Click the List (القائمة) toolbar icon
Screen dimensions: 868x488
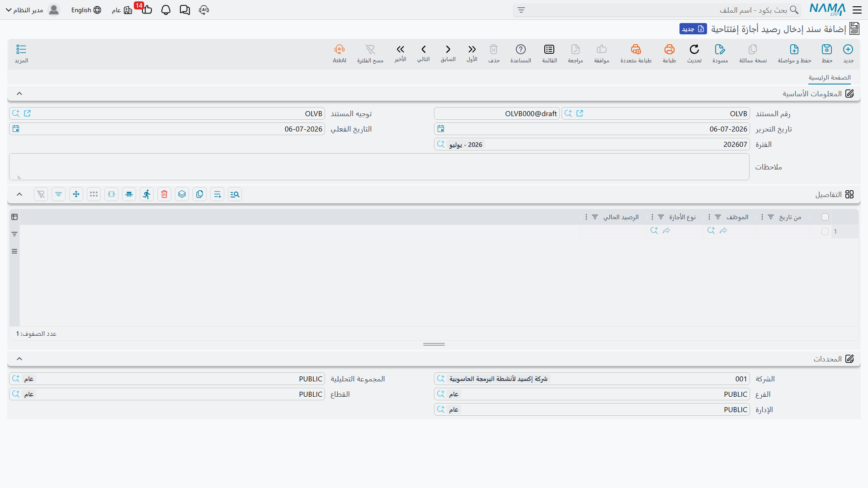click(549, 49)
